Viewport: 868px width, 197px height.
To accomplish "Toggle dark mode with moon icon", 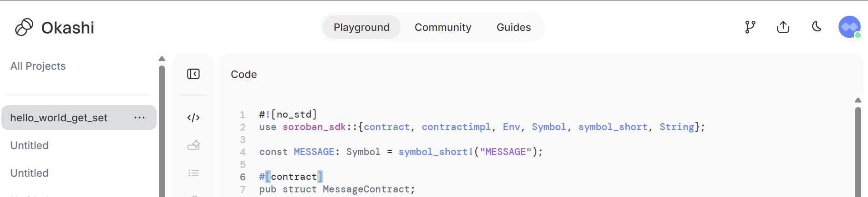I will [816, 27].
